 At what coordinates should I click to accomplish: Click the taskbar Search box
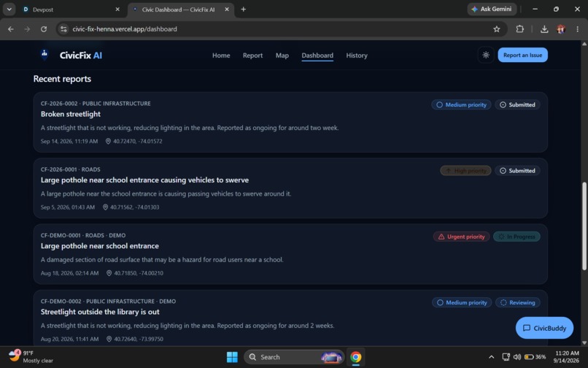(293, 357)
